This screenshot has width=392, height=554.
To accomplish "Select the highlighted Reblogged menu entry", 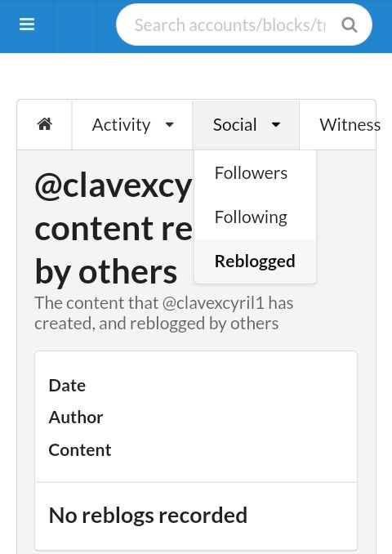I will coord(255,261).
